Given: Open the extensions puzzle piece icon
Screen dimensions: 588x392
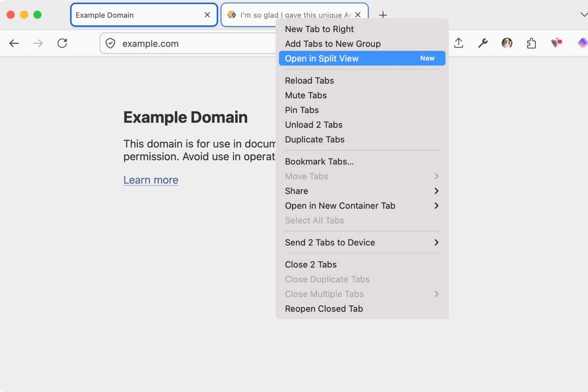Looking at the screenshot, I should pos(531,43).
